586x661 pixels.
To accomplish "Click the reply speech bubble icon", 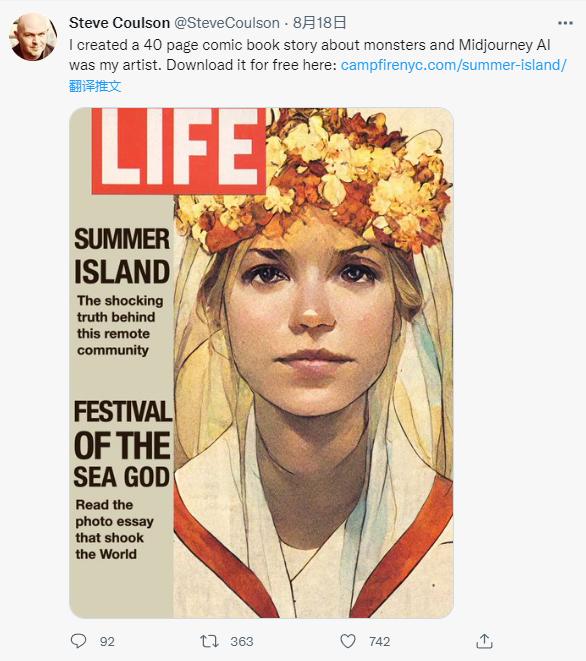I will [x=78, y=641].
